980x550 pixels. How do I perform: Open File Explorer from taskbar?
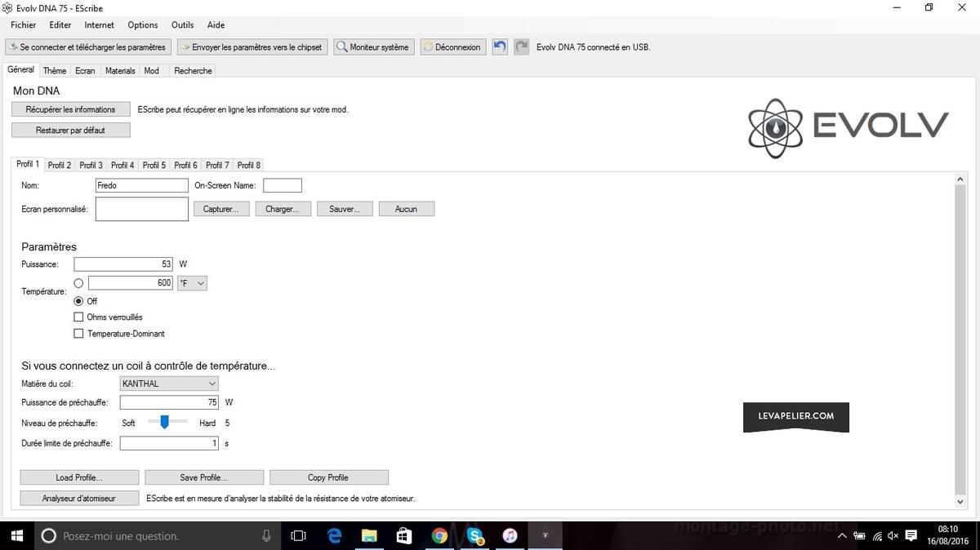click(369, 536)
